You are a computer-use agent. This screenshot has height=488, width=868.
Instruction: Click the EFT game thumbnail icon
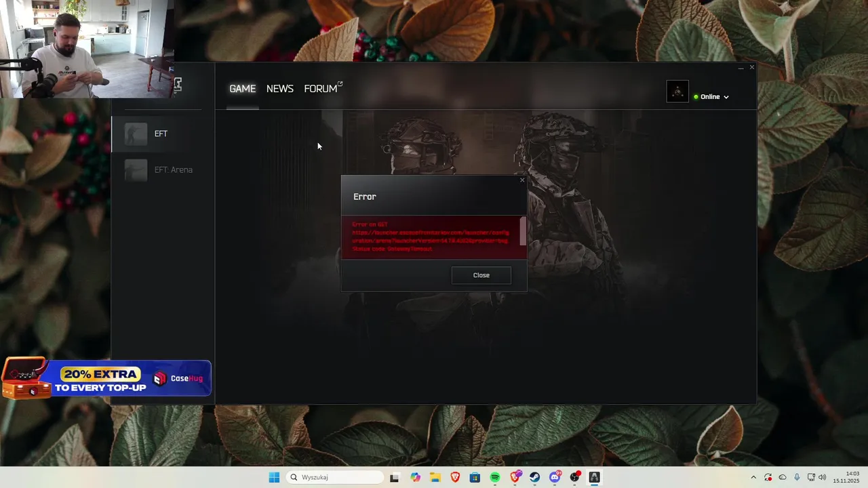(x=136, y=134)
